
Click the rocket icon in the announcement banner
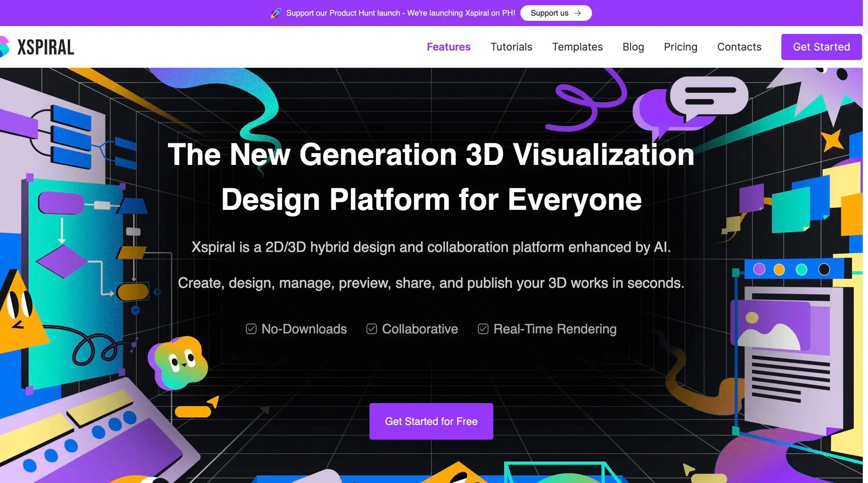coord(276,13)
